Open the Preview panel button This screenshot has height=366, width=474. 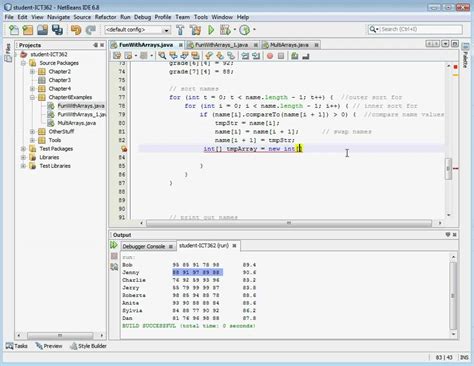pos(49,346)
